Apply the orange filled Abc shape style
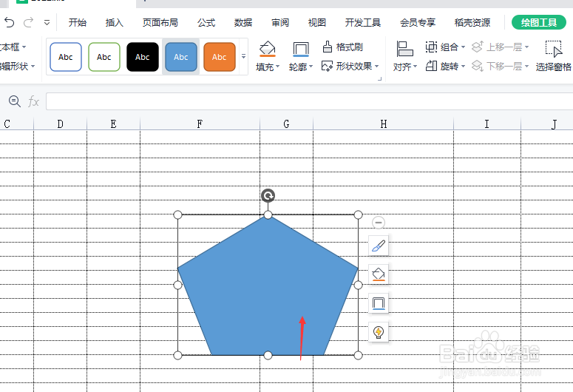This screenshot has height=392, width=573. tap(220, 57)
